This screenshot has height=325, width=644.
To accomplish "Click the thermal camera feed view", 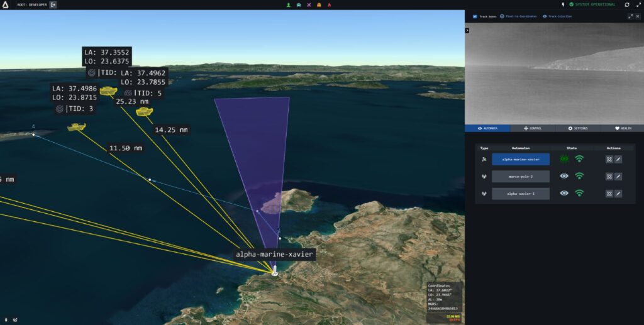I will [x=555, y=74].
